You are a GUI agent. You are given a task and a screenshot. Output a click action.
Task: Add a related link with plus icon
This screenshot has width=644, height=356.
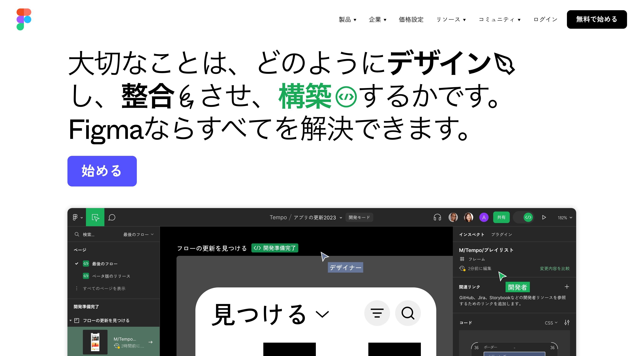[567, 286]
